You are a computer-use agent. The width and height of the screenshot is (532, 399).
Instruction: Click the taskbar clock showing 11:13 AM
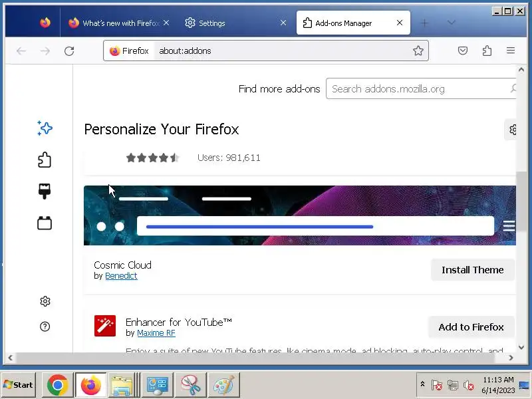(497, 385)
